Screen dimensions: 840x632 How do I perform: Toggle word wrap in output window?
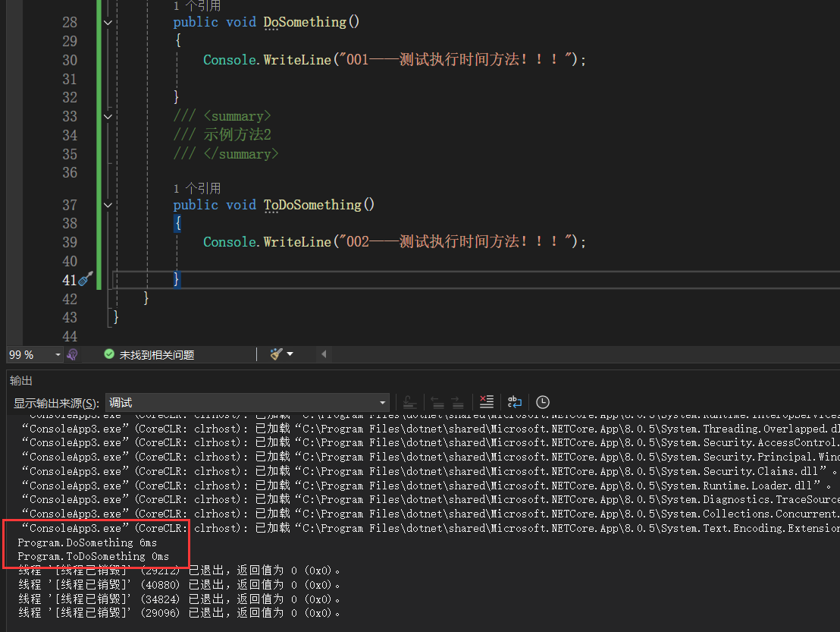pyautogui.click(x=515, y=402)
